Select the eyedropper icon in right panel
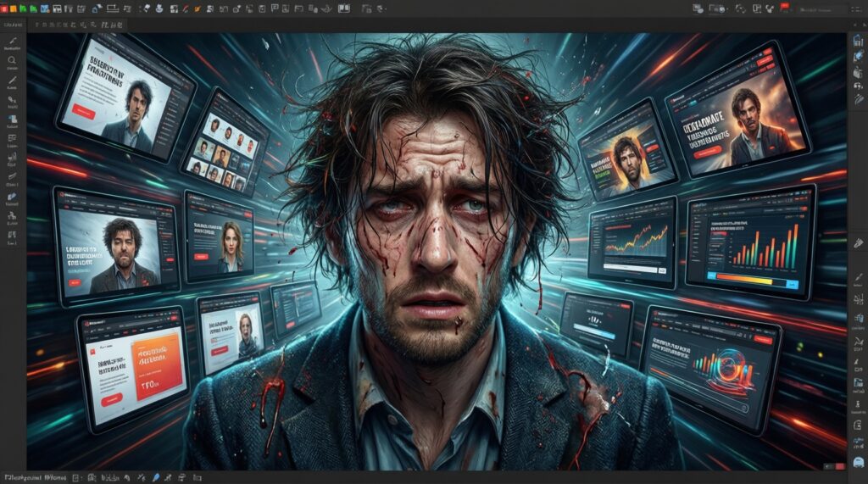The width and height of the screenshot is (868, 484). pos(857,243)
